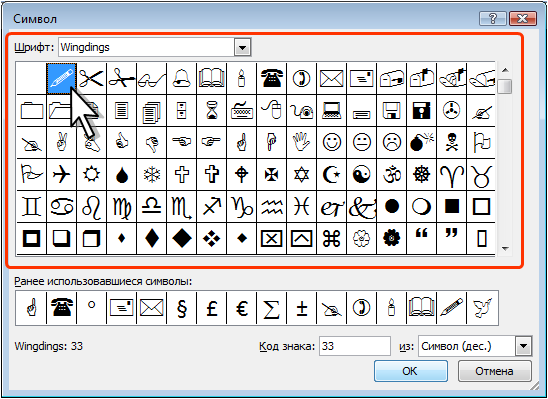Pick the opening double quote symbol

421,238
